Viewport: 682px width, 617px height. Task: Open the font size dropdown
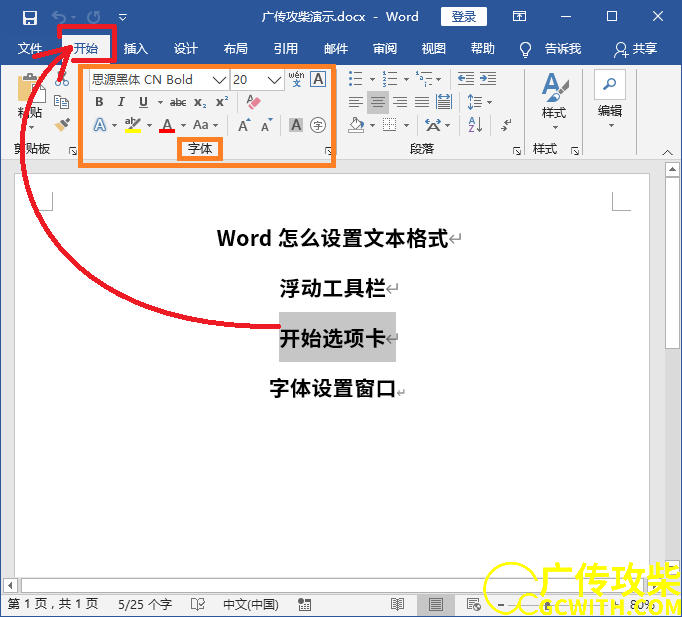[x=274, y=80]
